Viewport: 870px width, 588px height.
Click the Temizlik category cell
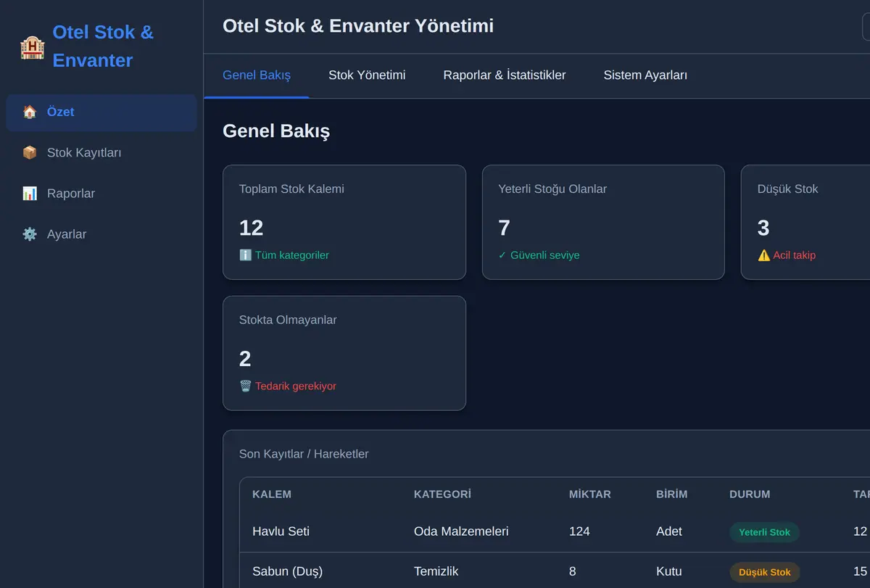click(x=436, y=571)
